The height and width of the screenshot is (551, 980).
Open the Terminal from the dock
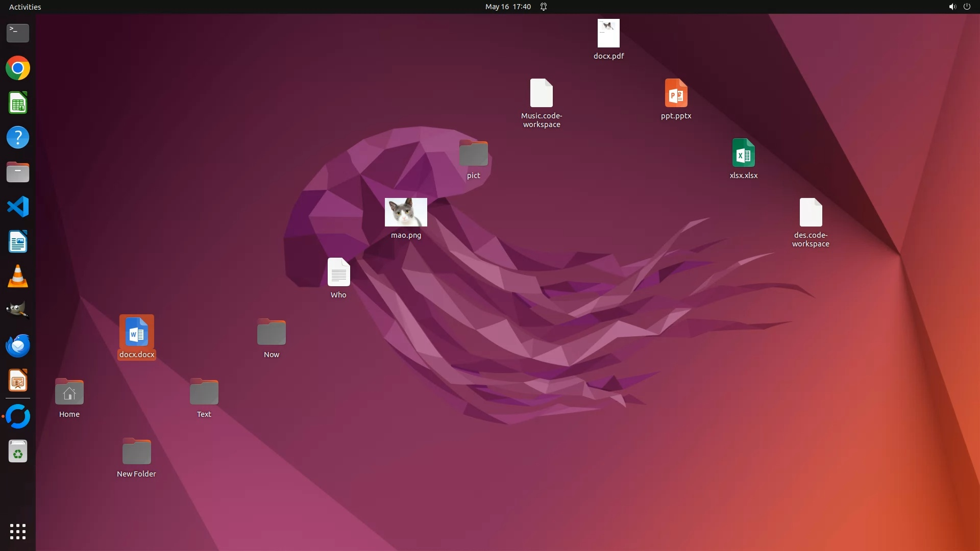[18, 33]
